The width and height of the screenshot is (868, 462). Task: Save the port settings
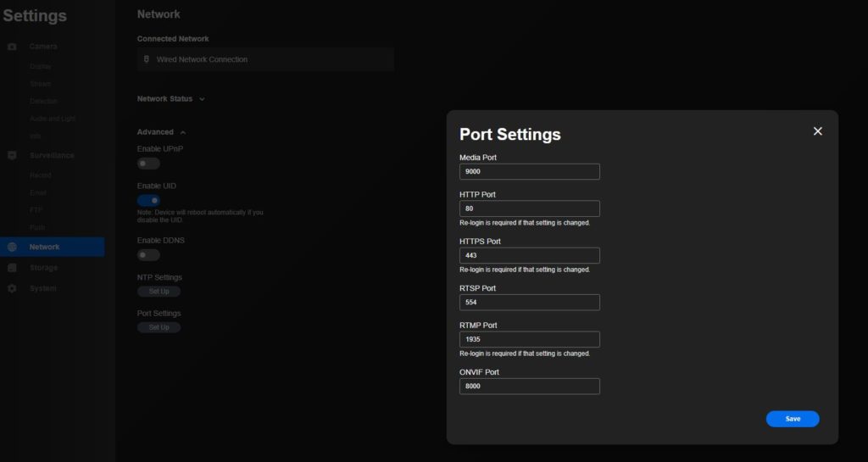[x=792, y=419]
